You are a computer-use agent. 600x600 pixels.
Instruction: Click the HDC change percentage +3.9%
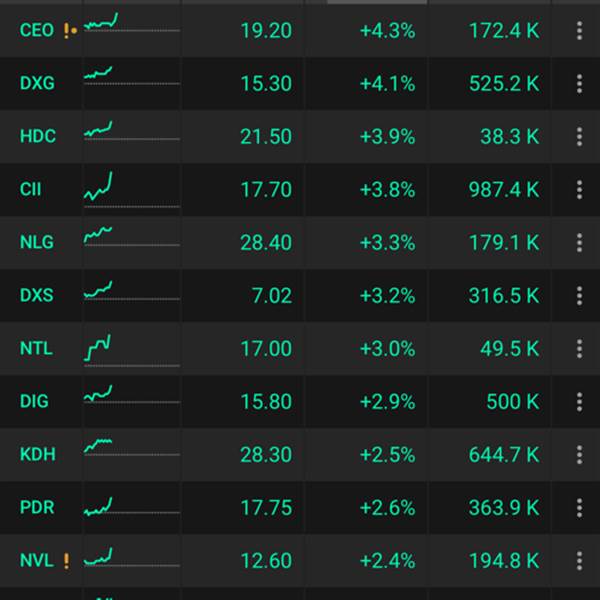point(387,137)
